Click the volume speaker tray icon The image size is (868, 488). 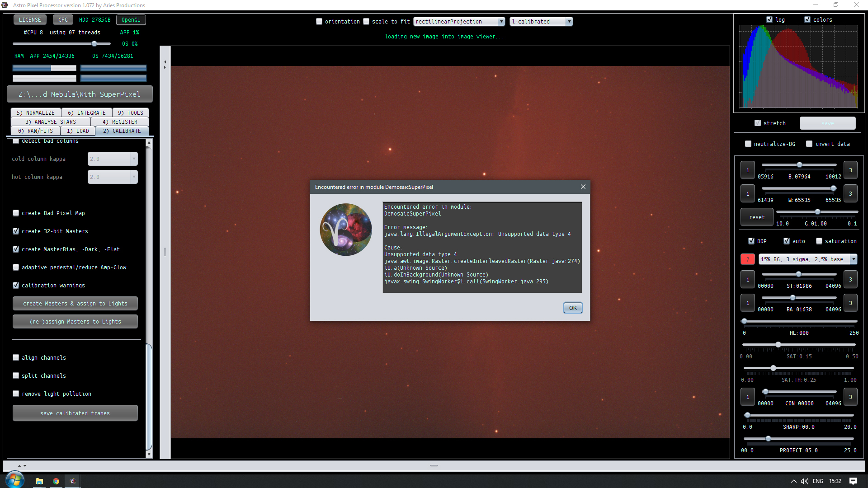(804, 481)
